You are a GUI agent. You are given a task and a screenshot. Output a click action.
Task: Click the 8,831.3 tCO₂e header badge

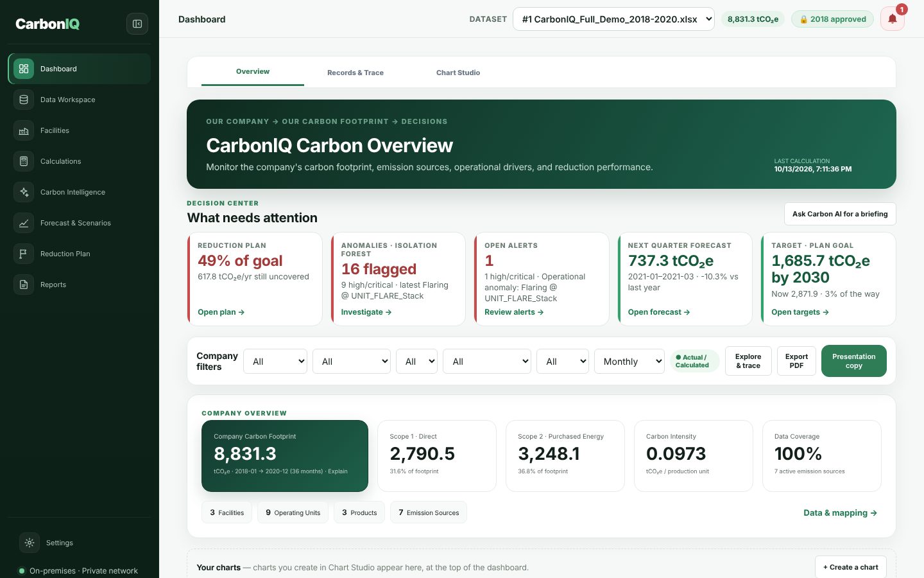click(x=753, y=19)
